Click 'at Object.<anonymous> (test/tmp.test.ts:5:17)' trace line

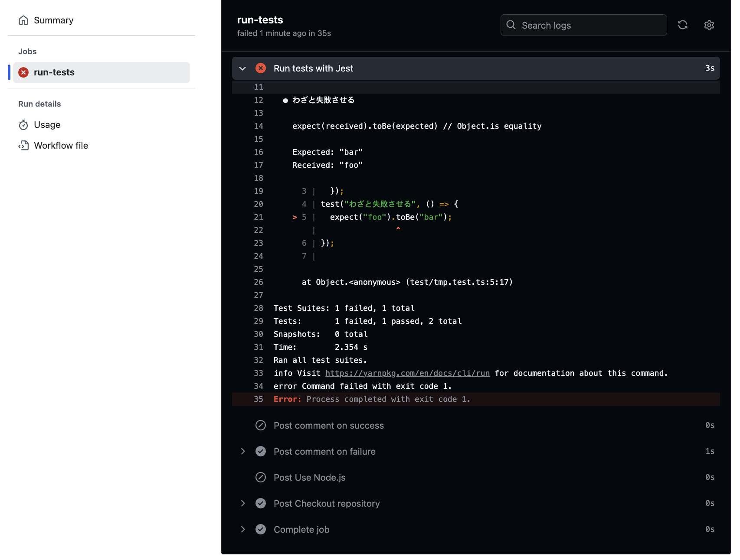pos(407,282)
